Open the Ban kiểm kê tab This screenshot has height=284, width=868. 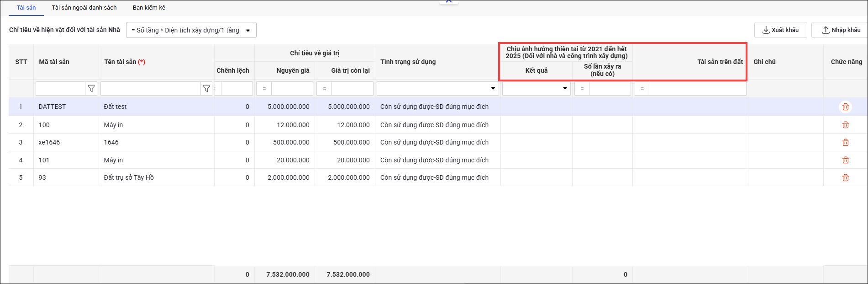[x=149, y=8]
